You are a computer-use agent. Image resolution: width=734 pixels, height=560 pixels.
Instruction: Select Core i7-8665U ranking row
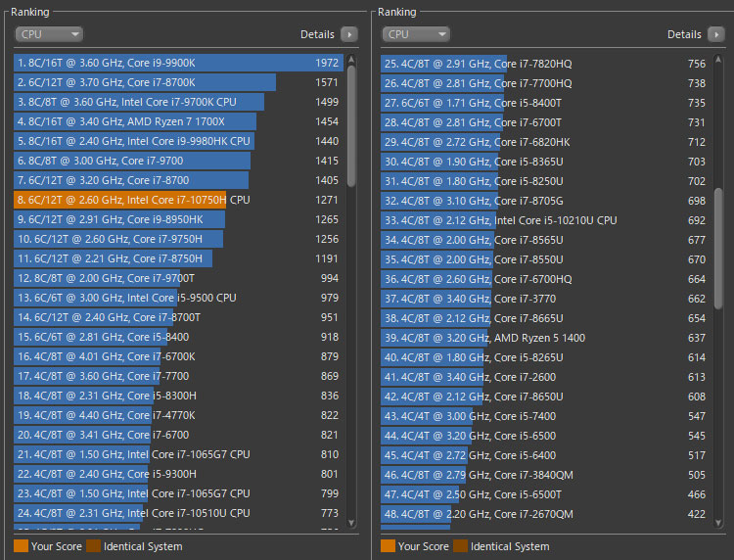point(546,318)
